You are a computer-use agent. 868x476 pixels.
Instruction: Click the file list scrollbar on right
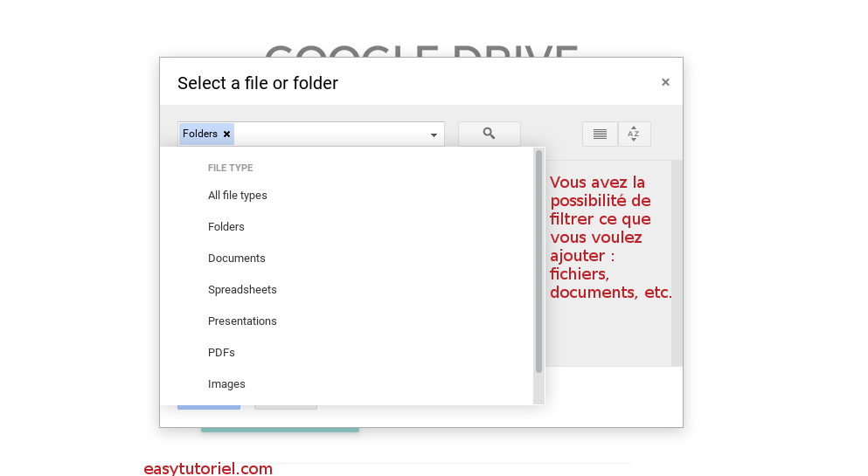click(677, 263)
